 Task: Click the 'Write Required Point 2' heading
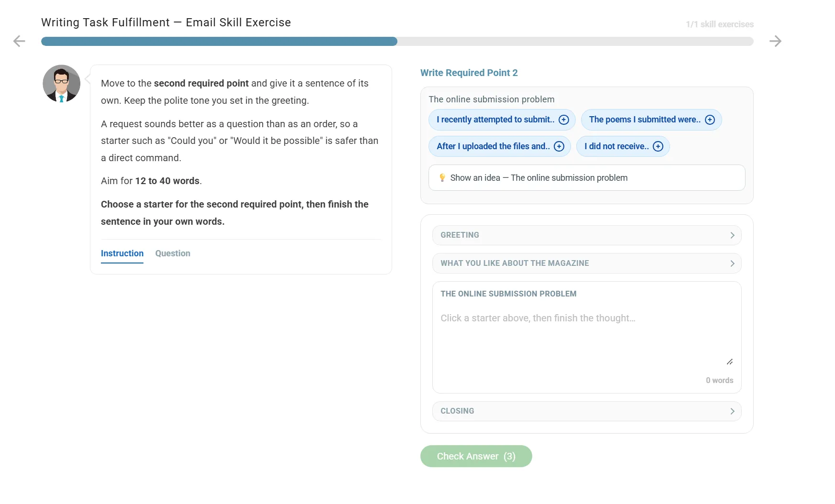(469, 73)
